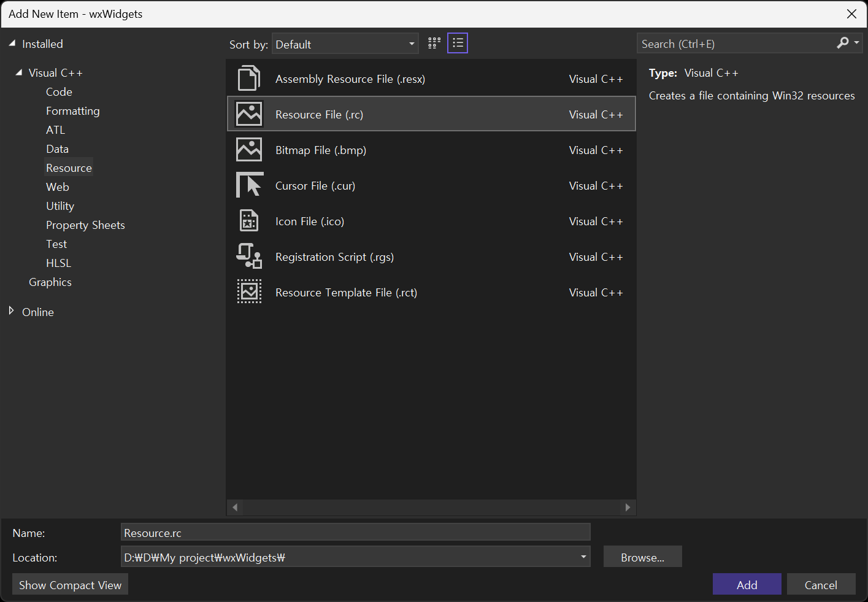The image size is (868, 602).
Task: Expand the Online section
Action: click(x=12, y=311)
